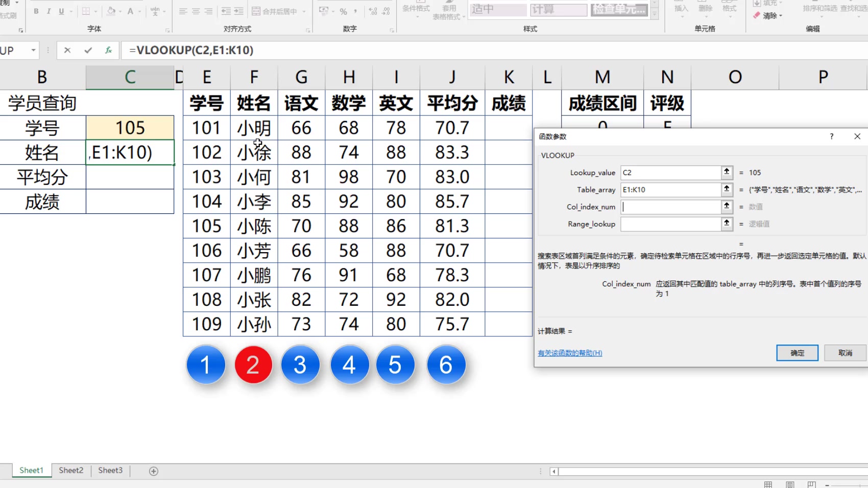Click the Table_array field containing E1:K10
Image resolution: width=868 pixels, height=488 pixels.
click(670, 189)
